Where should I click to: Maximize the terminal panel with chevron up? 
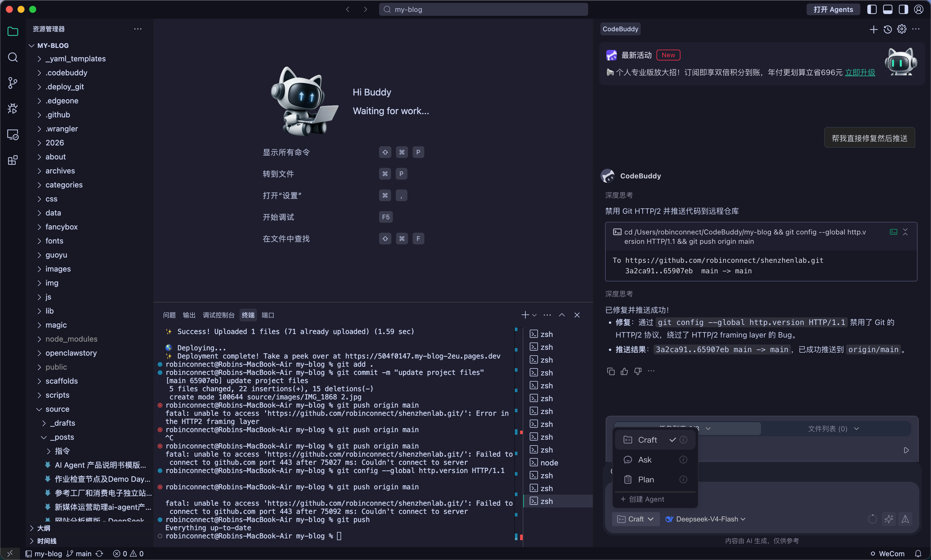(562, 315)
